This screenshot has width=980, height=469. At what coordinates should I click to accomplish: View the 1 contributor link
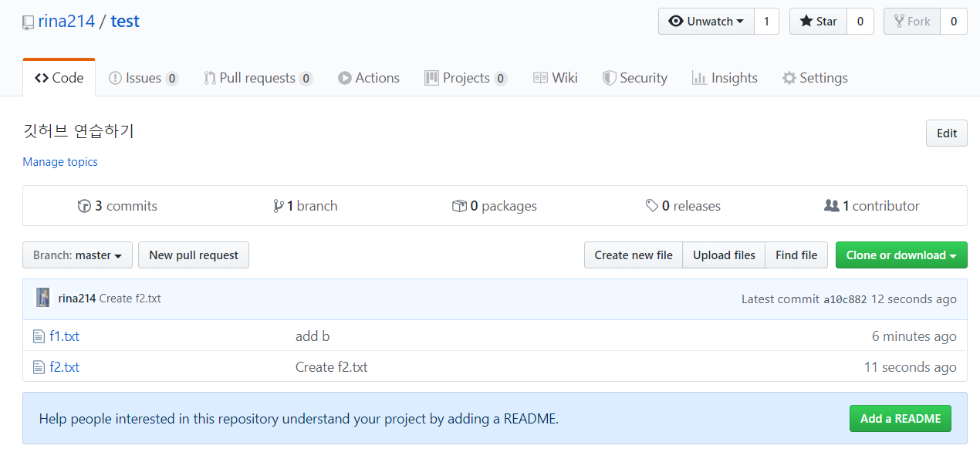tap(872, 206)
